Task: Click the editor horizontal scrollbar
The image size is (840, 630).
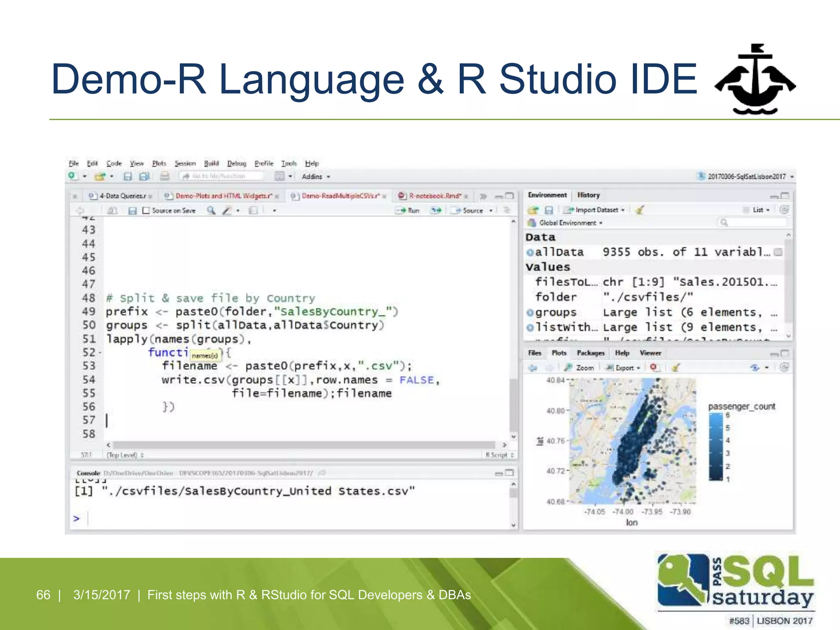Action: 304,445
